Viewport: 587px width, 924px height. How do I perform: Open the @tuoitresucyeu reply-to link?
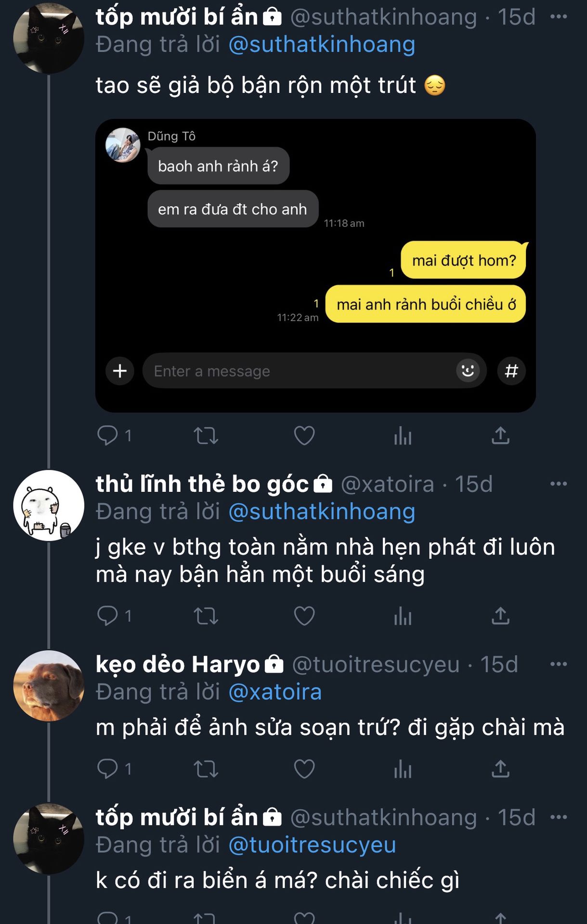point(312,845)
